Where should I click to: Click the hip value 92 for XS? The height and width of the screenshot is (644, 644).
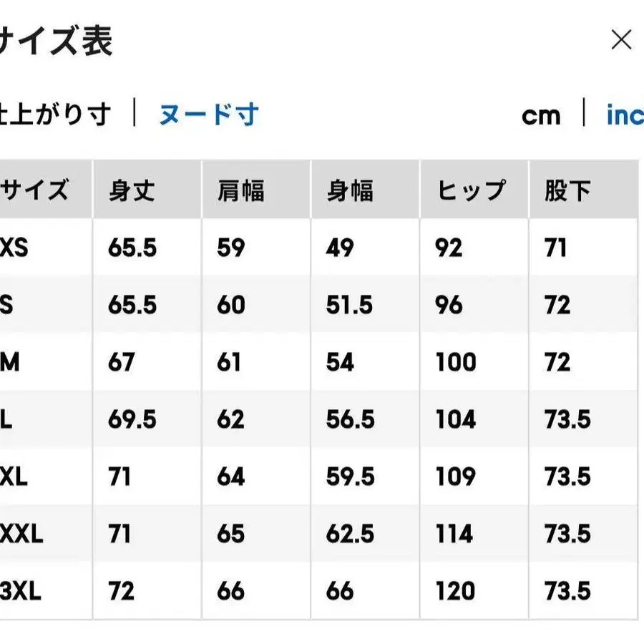pos(449,248)
